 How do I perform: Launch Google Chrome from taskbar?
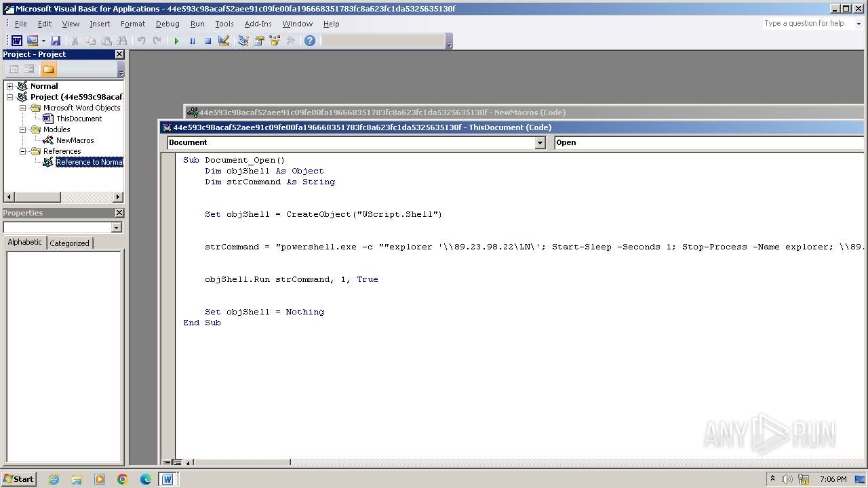122,479
